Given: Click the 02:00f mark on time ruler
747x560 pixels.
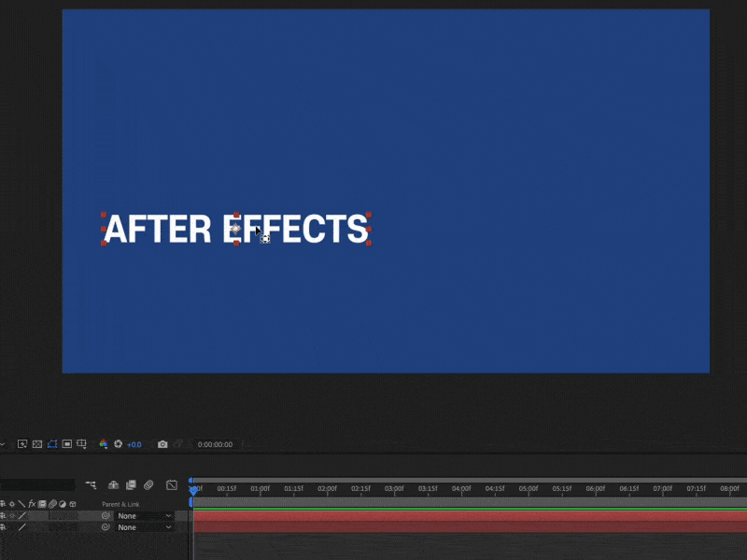Looking at the screenshot, I should pyautogui.click(x=328, y=488).
